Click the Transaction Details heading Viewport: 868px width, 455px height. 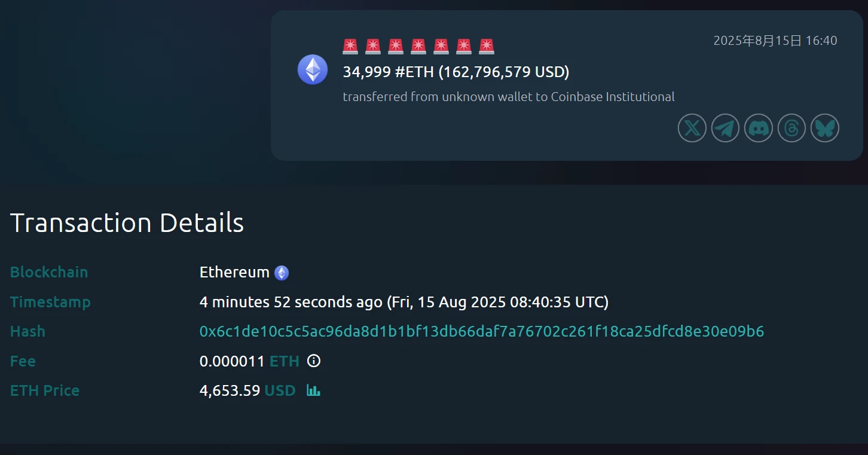pyautogui.click(x=127, y=222)
